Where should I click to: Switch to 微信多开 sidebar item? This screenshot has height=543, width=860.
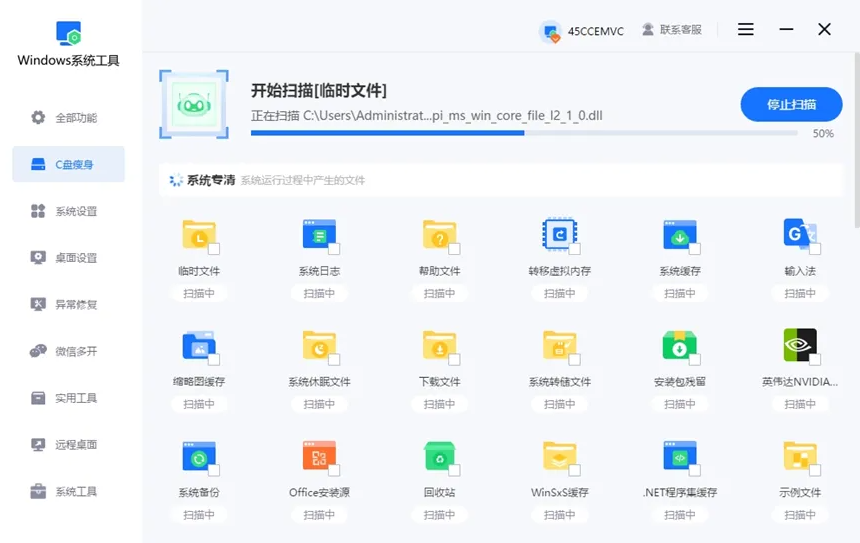(69, 351)
